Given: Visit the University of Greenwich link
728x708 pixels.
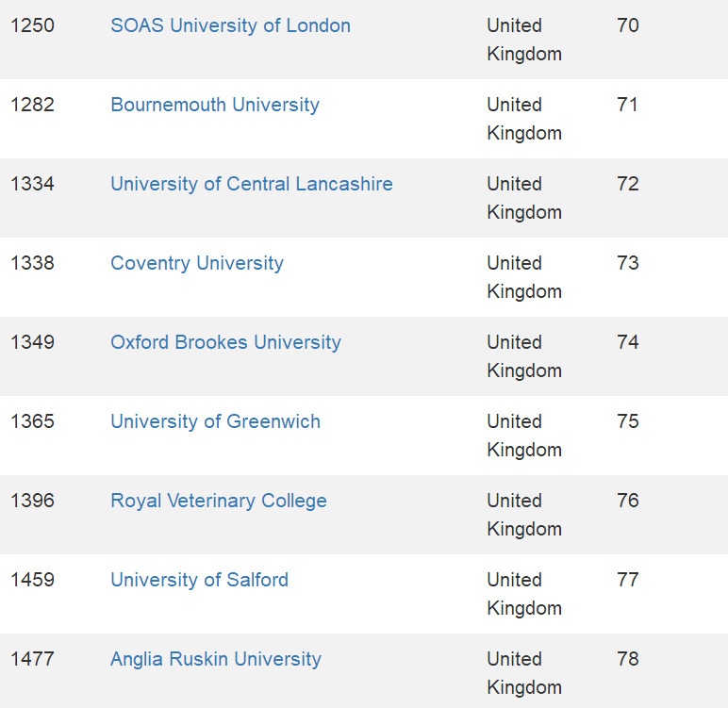Looking at the screenshot, I should click(x=215, y=421).
